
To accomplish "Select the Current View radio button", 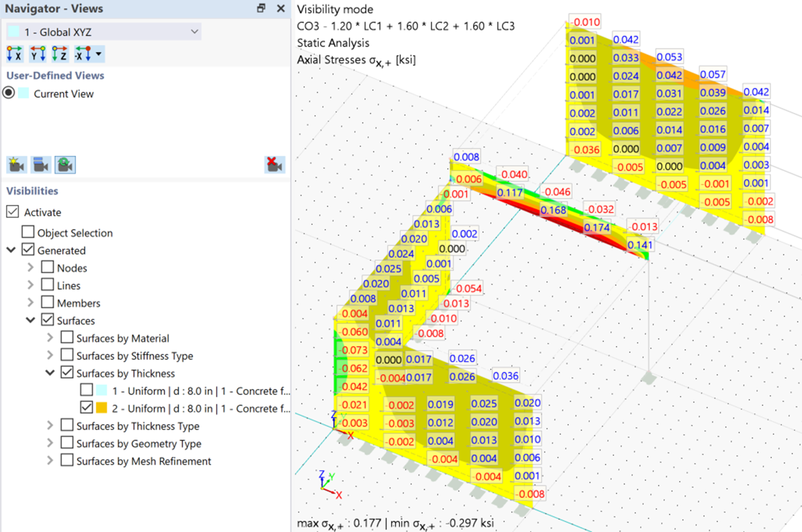I will tap(9, 93).
